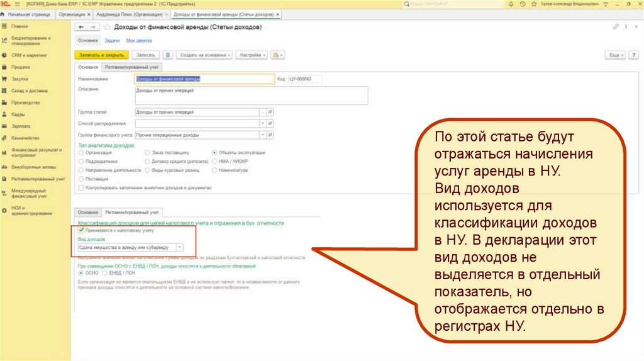644x361 pixels.
Task: Open Создать на основании dropdown
Action: coord(205,55)
